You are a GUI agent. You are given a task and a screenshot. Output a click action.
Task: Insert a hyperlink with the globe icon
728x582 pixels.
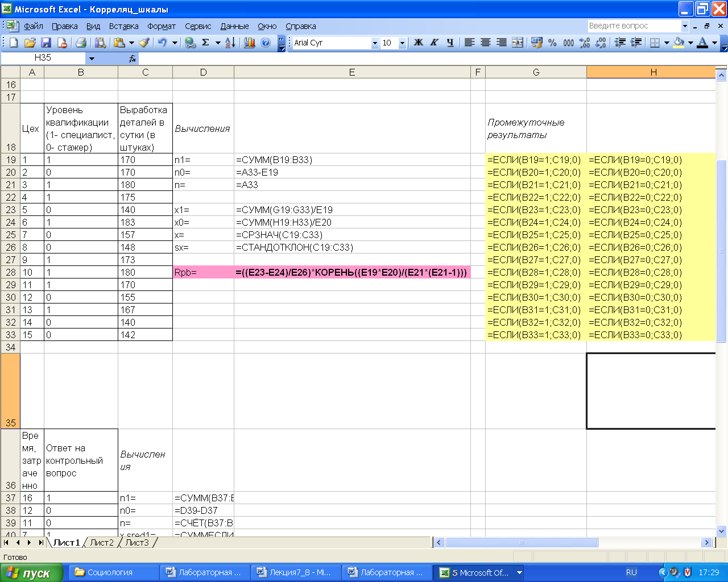coord(191,43)
